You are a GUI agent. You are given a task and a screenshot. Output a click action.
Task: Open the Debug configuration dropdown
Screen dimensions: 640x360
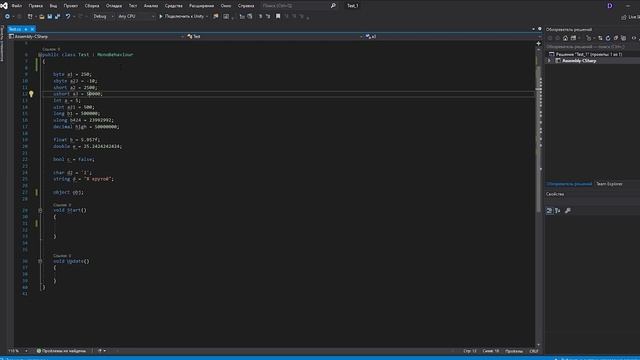(103, 16)
